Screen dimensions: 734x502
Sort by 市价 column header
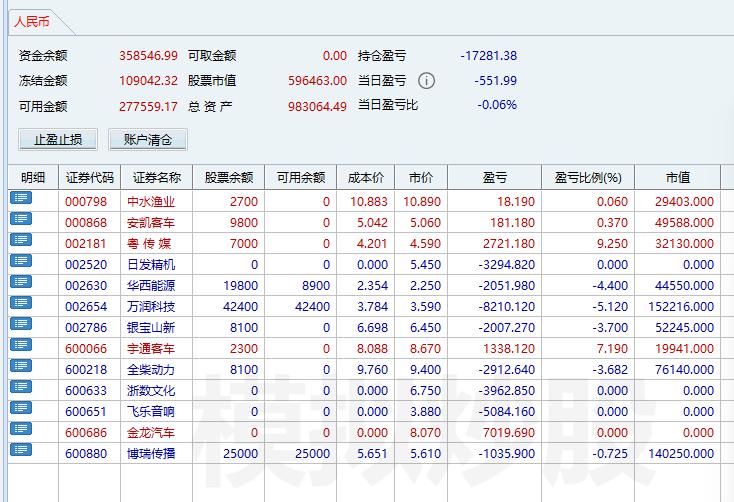[421, 177]
